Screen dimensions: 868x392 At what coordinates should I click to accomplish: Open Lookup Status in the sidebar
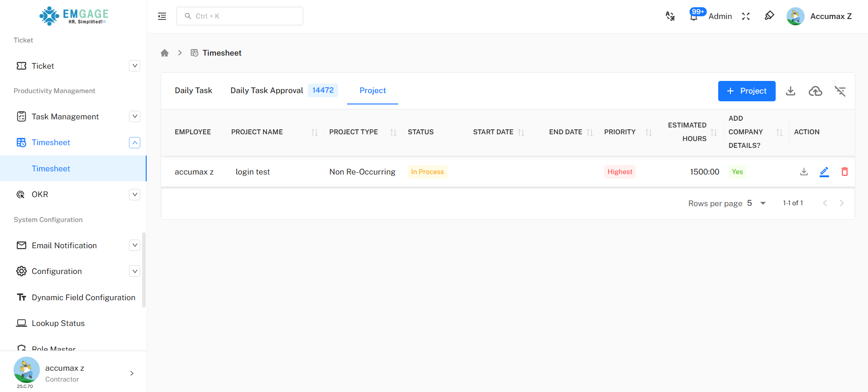[58, 323]
